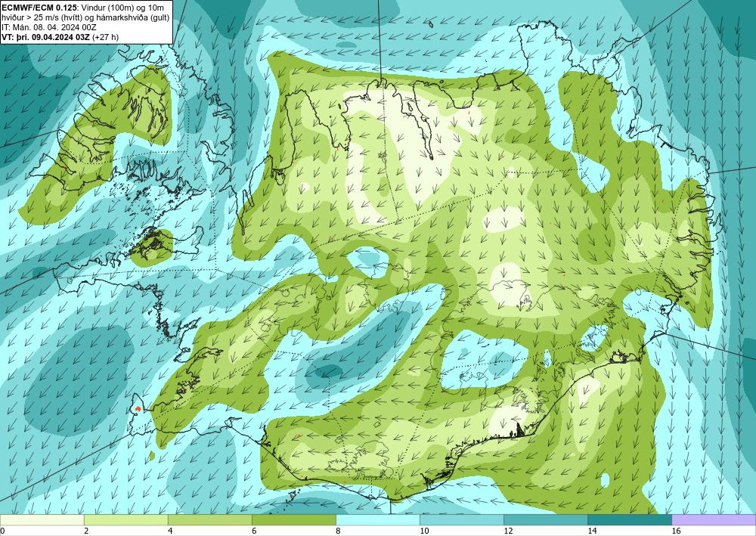
Task: Click the 'VT: þri. 09.04.2024 03Z (+27 h)' line
Action: click(60, 36)
